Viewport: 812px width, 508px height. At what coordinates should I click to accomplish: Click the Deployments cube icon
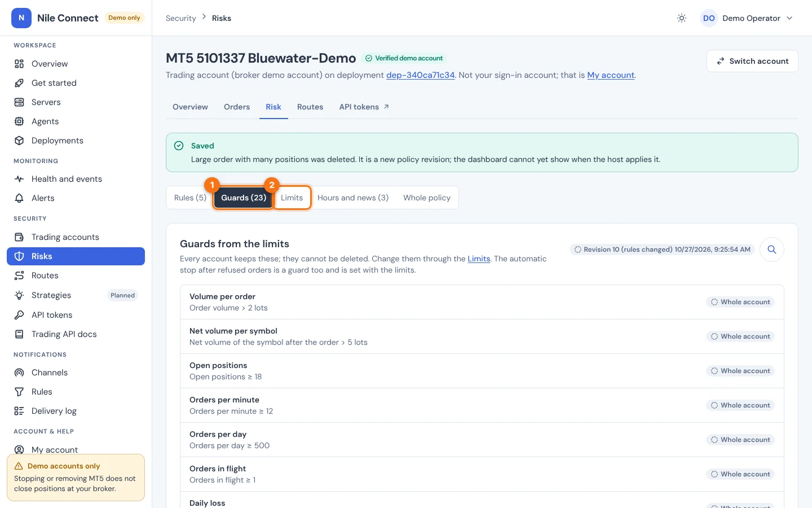pos(19,141)
